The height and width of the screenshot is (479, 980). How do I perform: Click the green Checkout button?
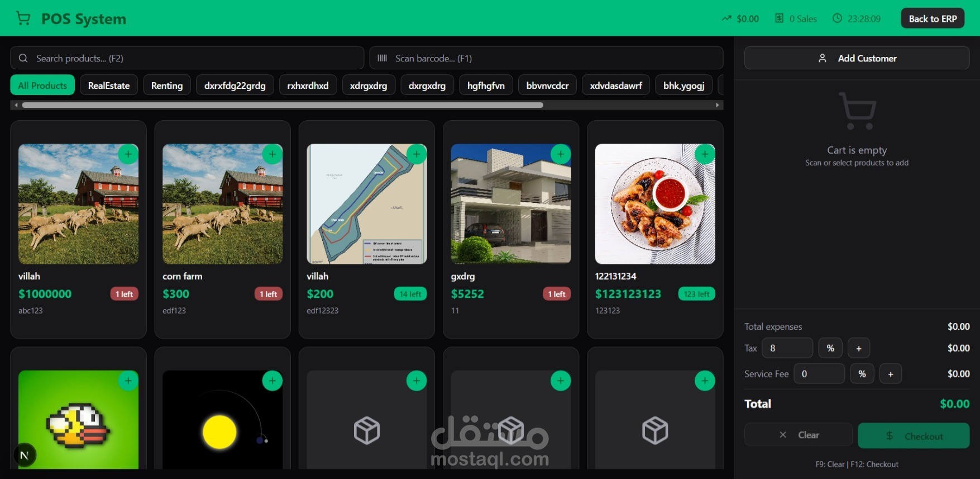tap(914, 436)
